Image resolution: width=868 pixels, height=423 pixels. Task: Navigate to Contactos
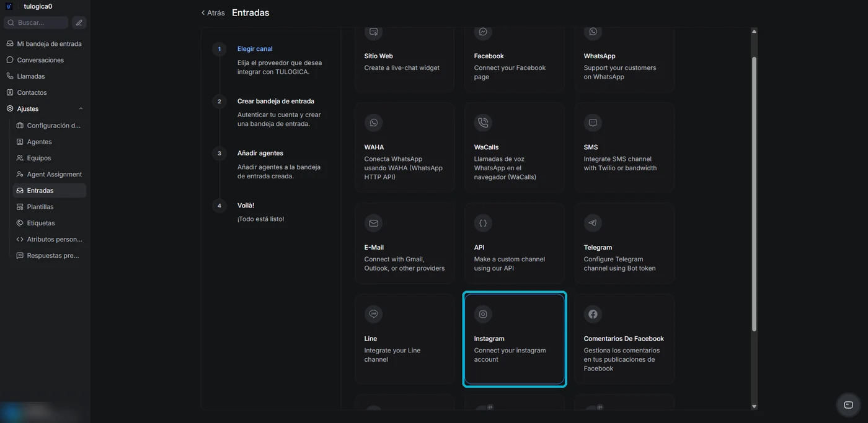(x=44, y=92)
